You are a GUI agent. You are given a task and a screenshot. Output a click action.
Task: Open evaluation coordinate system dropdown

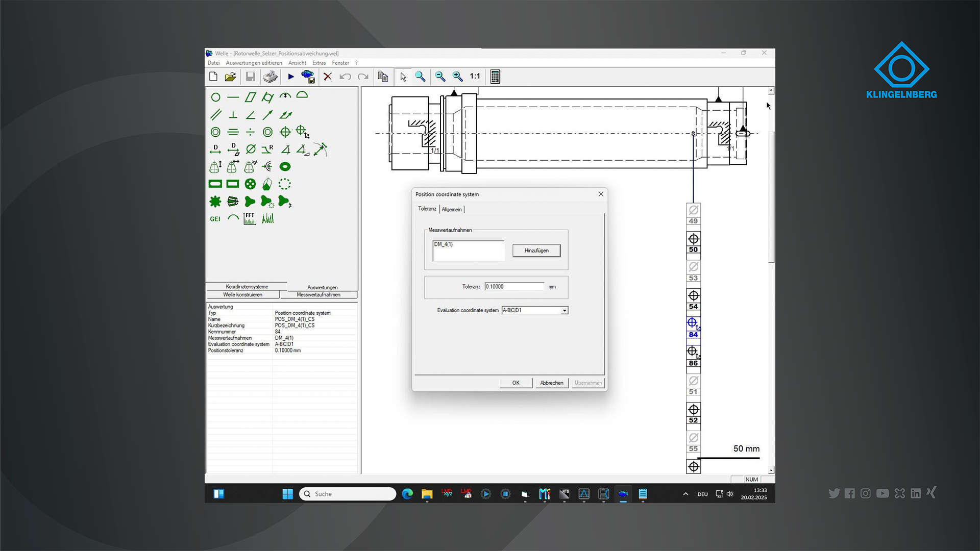[x=565, y=310]
